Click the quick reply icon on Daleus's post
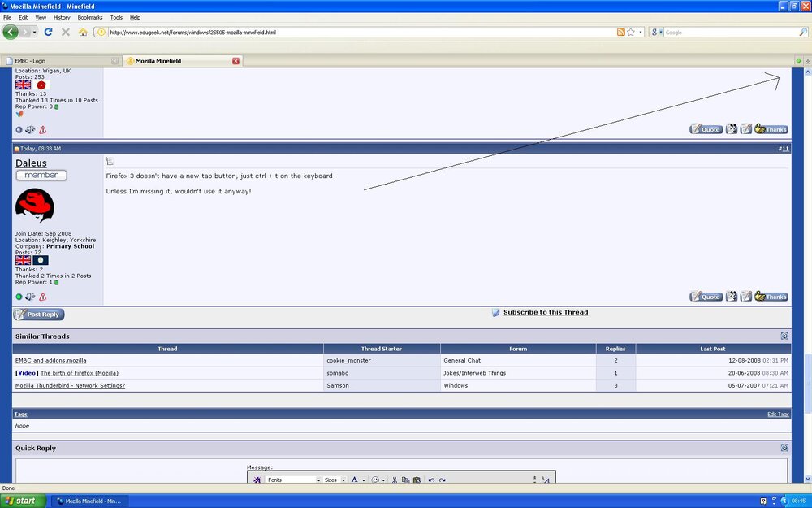This screenshot has width=812, height=508. [745, 297]
